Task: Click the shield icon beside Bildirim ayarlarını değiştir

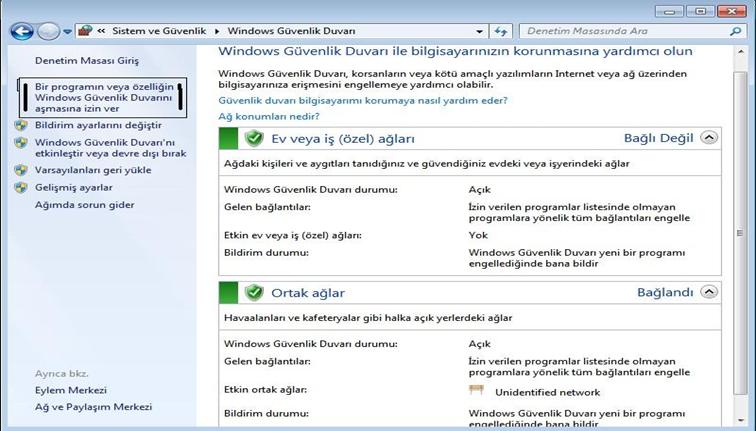Action: [21, 125]
